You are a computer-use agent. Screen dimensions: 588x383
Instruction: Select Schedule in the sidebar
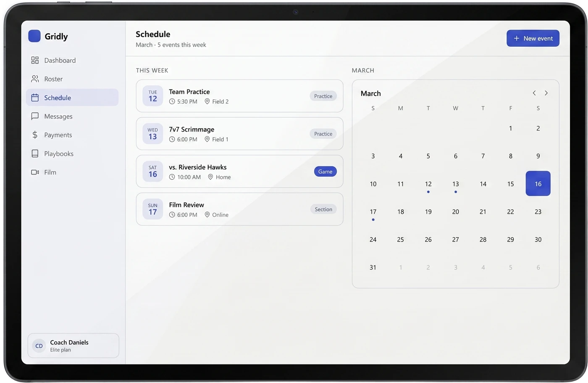pos(72,98)
